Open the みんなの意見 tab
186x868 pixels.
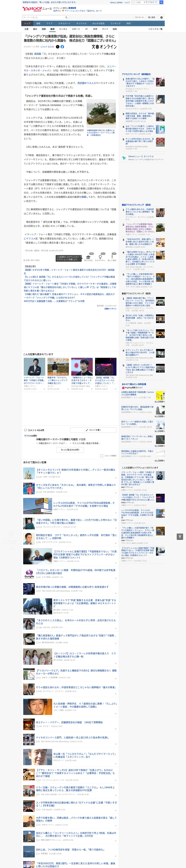98,24
